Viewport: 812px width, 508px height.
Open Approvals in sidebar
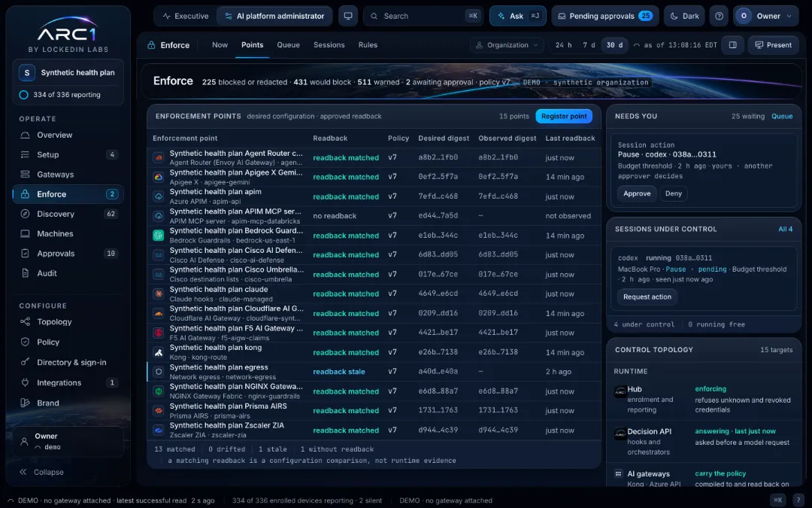[x=68, y=253]
